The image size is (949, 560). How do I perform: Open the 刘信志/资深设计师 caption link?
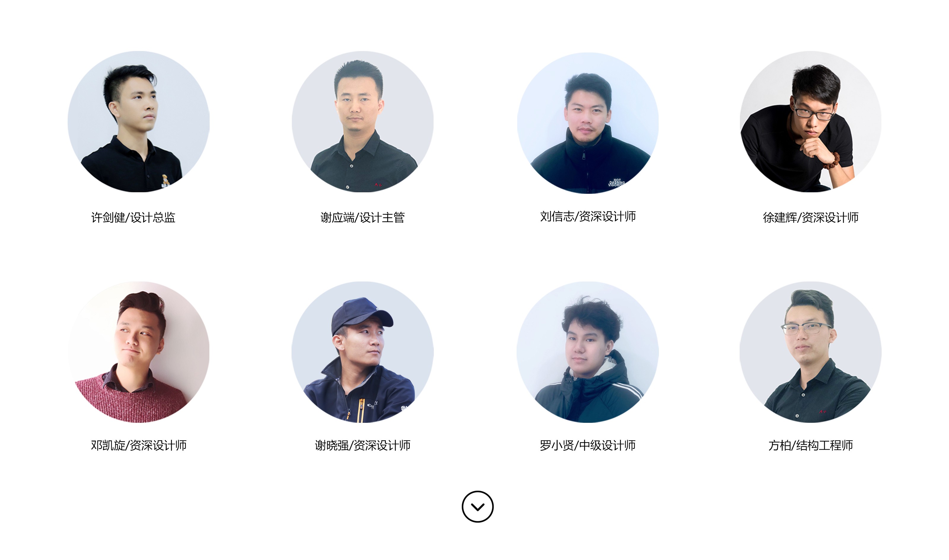587,216
